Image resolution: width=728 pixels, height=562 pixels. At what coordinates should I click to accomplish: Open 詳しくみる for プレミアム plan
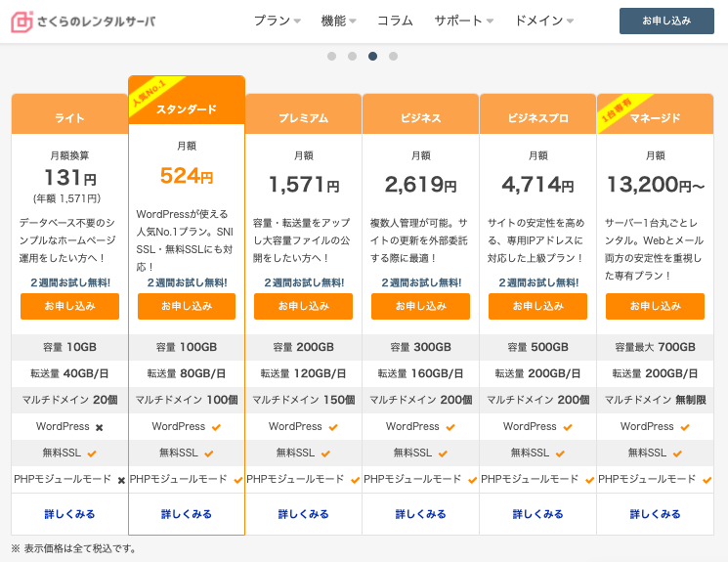tap(303, 514)
